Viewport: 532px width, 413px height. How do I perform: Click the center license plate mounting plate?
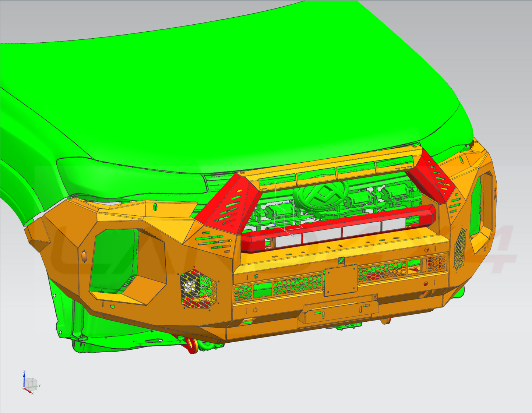point(341,280)
